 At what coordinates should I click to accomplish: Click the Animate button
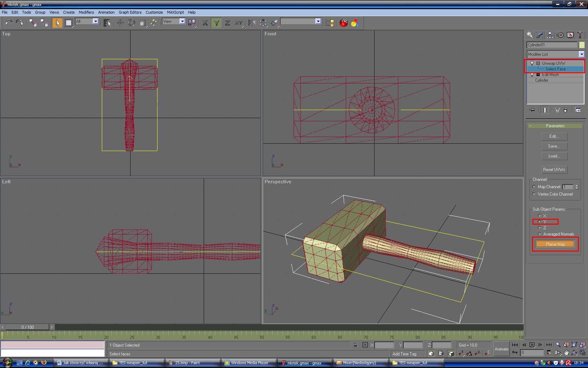coord(501,349)
